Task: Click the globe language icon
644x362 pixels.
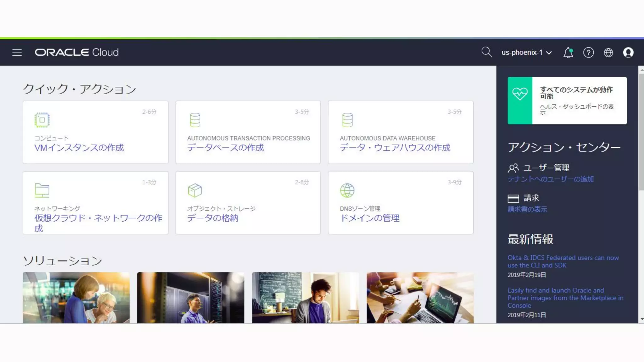Action: pos(608,52)
